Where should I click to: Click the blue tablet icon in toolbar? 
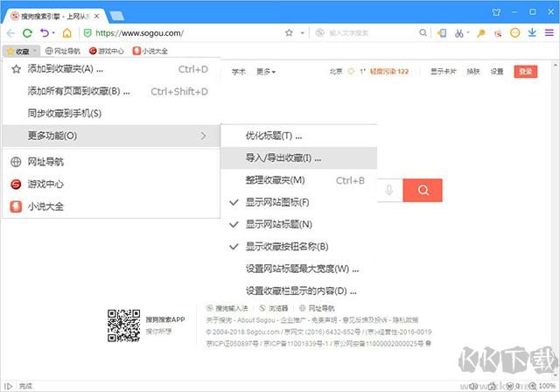(x=442, y=33)
